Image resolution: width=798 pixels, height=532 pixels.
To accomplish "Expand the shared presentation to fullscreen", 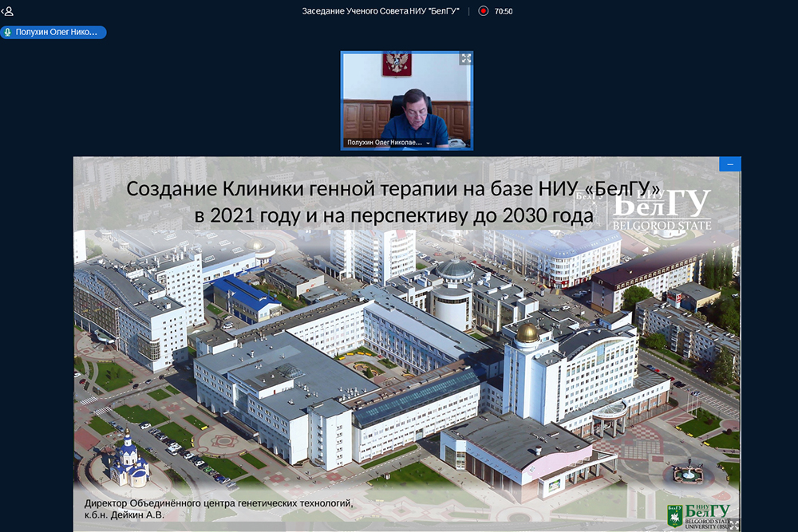I will pyautogui.click(x=734, y=524).
